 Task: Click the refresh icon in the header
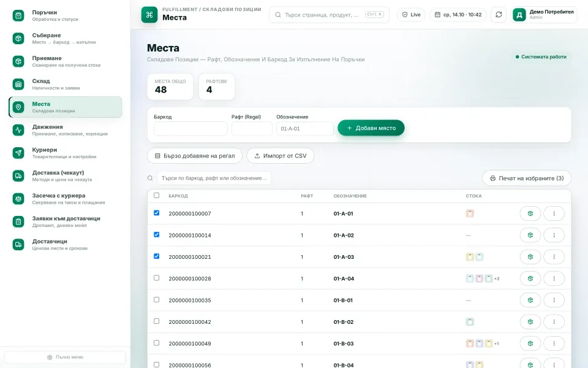pyautogui.click(x=499, y=15)
